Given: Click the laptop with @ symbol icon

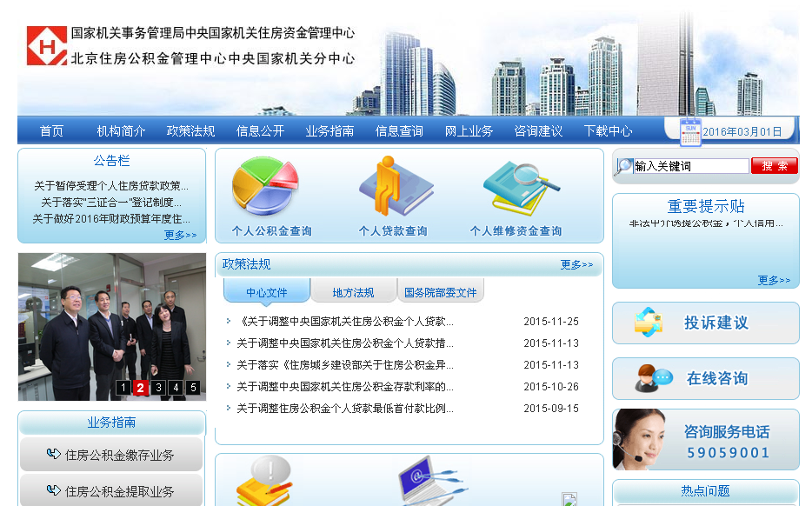Looking at the screenshot, I should click(x=432, y=481).
